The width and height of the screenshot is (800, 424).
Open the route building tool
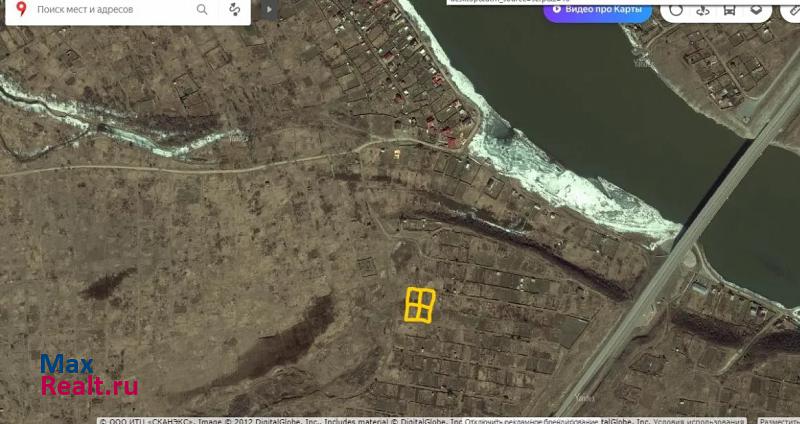click(234, 10)
